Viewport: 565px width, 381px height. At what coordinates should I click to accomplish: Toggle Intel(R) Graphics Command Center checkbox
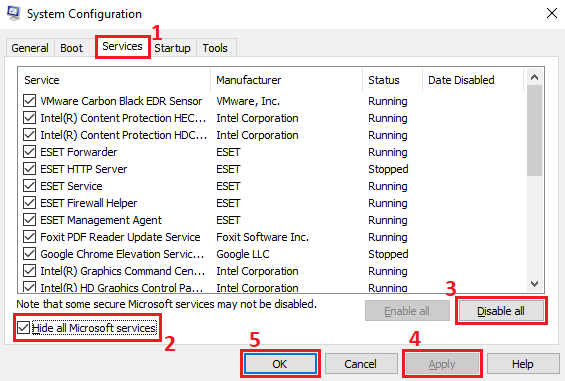pos(29,271)
